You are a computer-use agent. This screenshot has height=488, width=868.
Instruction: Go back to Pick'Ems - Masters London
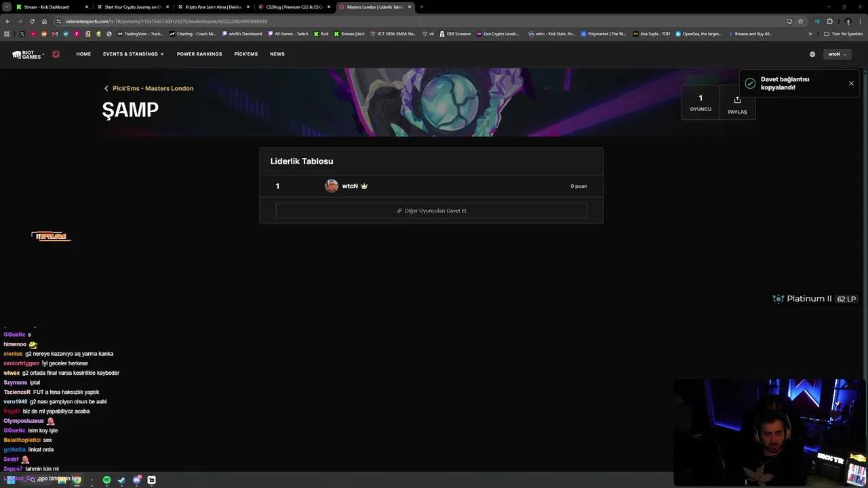click(x=149, y=88)
